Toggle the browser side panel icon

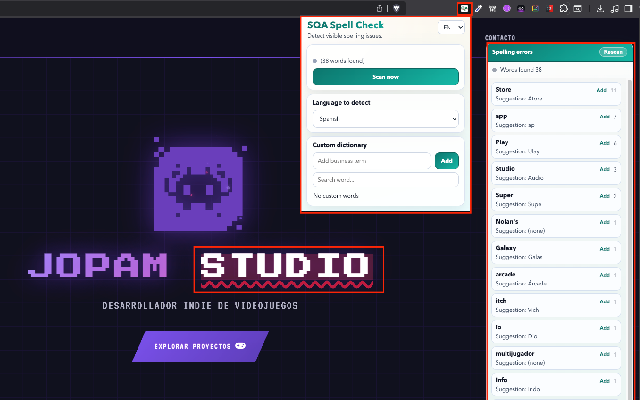[x=628, y=8]
